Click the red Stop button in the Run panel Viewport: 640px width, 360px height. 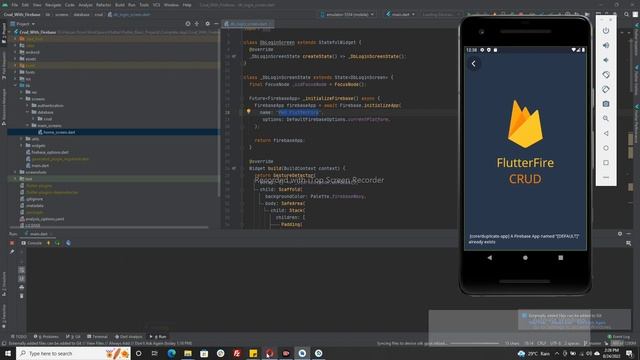[x=12, y=243]
